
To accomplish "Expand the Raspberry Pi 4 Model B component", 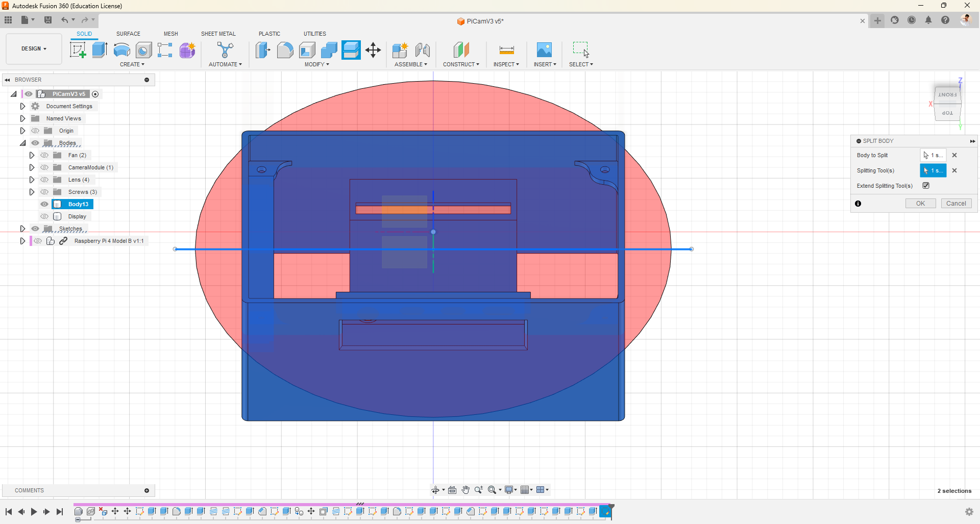I will tap(22, 241).
